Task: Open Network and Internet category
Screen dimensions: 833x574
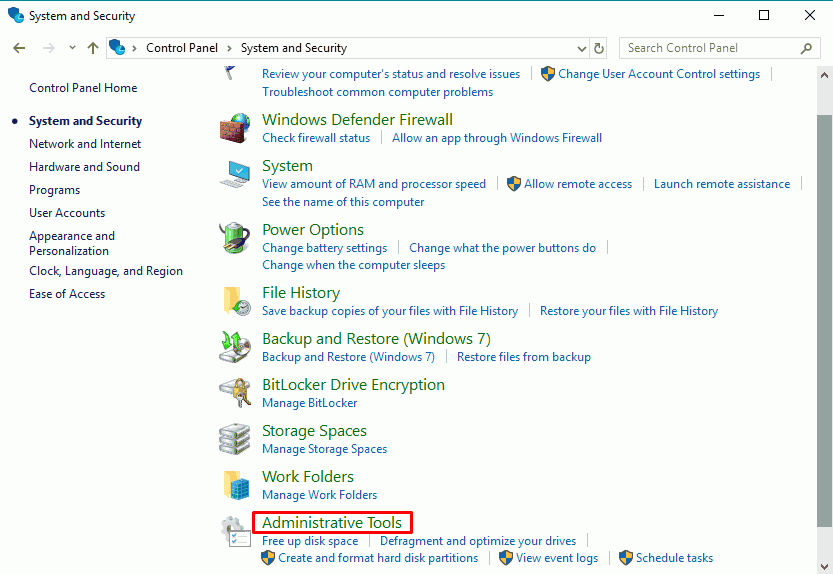Action: 85,144
